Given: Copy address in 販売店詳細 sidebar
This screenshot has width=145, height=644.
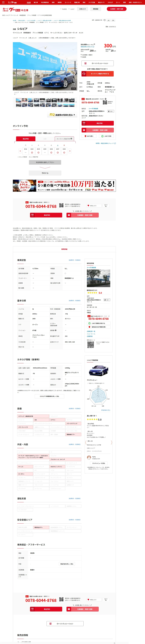Looking at the screenshot, I should point(107,300).
